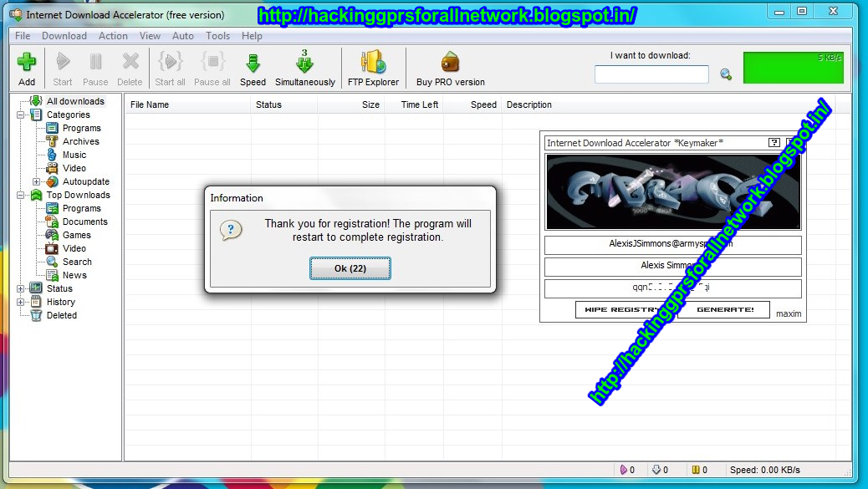
Task: Select the Deleted tree node
Action: (x=61, y=315)
